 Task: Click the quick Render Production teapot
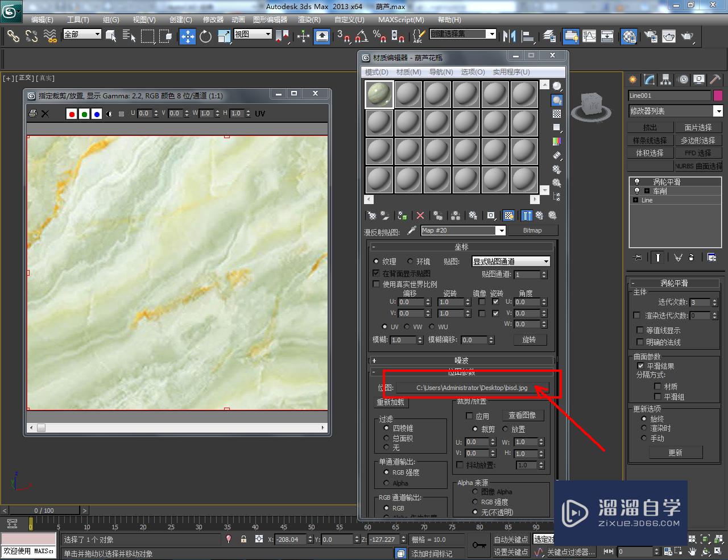(x=688, y=36)
